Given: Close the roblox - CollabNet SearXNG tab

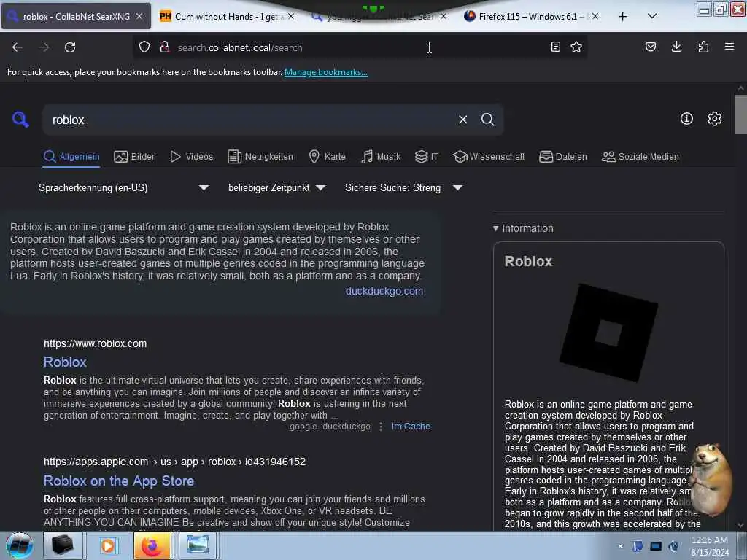Looking at the screenshot, I should point(139,16).
